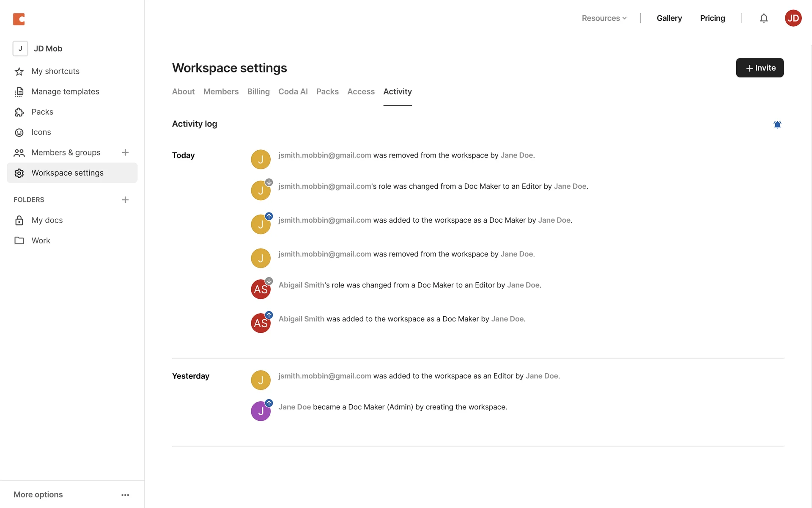Switch to the Members tab
This screenshot has height=508, width=812.
click(x=221, y=91)
